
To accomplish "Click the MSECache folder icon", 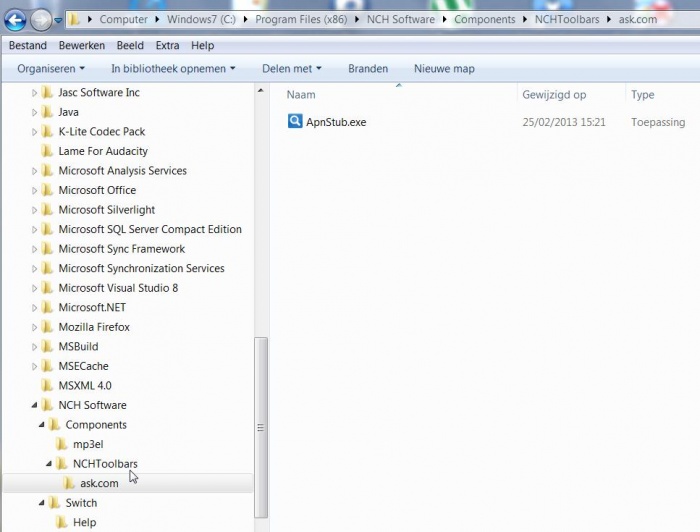I will 47,366.
